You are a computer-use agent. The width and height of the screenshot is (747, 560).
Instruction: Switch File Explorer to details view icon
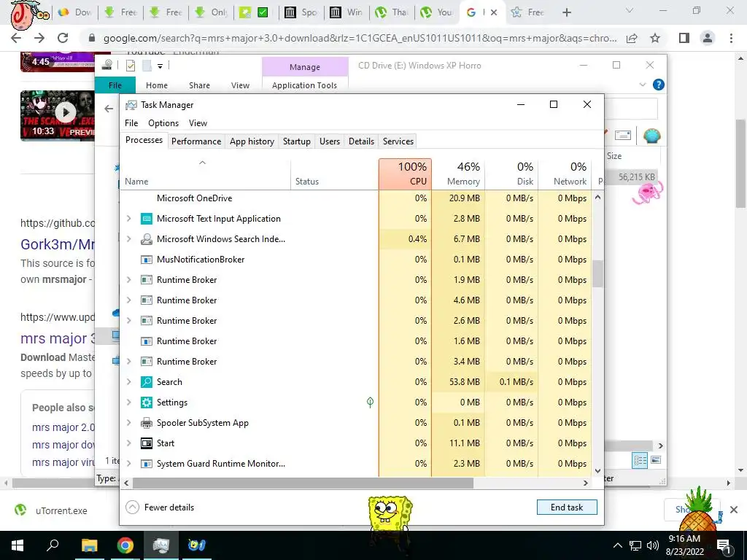pos(640,460)
